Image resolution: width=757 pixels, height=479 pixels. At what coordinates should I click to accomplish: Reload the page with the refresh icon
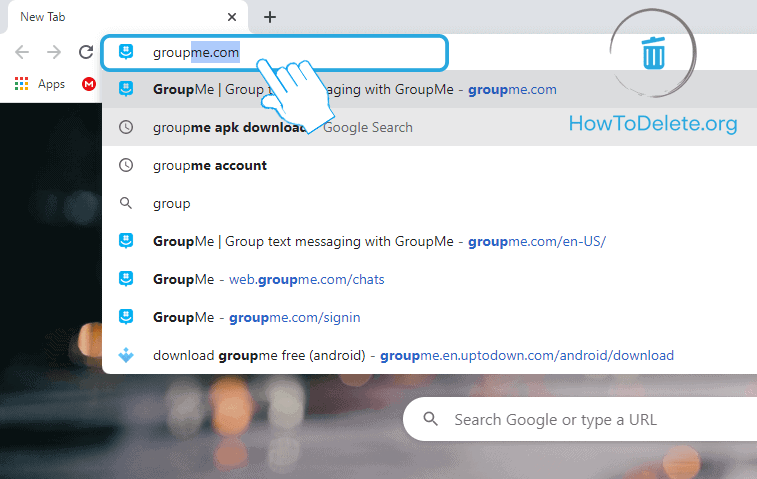[86, 52]
